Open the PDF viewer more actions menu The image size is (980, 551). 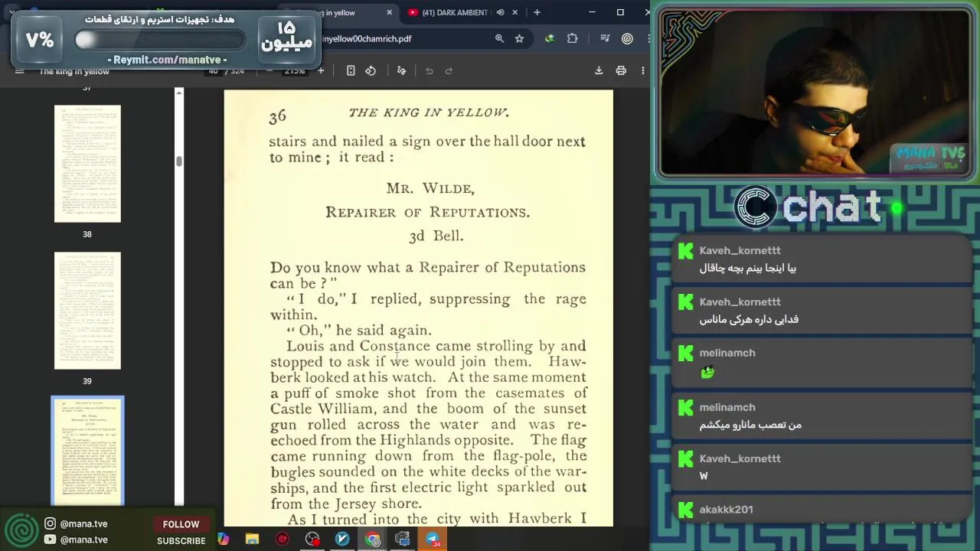pyautogui.click(x=642, y=70)
